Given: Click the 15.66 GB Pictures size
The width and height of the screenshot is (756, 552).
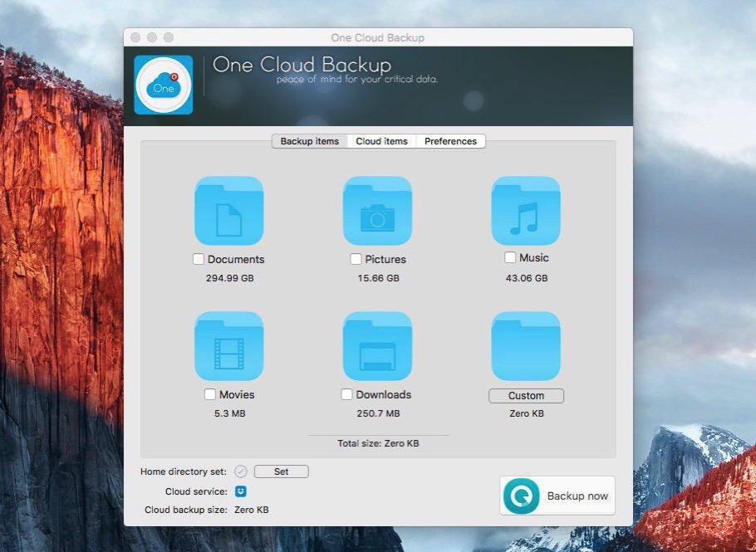Looking at the screenshot, I should tap(379, 278).
